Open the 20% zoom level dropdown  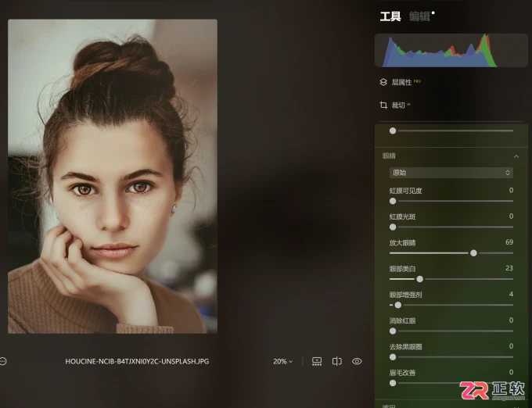click(x=282, y=362)
